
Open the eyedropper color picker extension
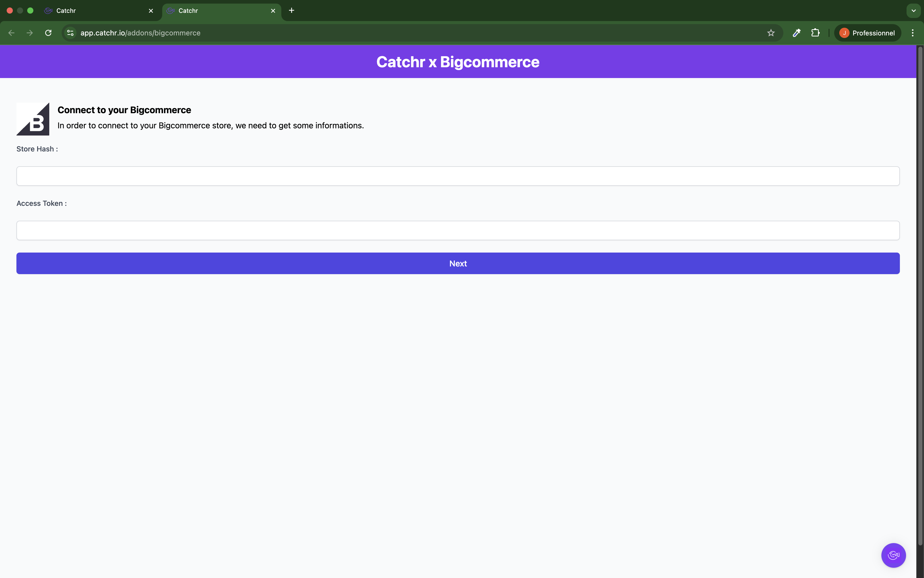point(796,33)
